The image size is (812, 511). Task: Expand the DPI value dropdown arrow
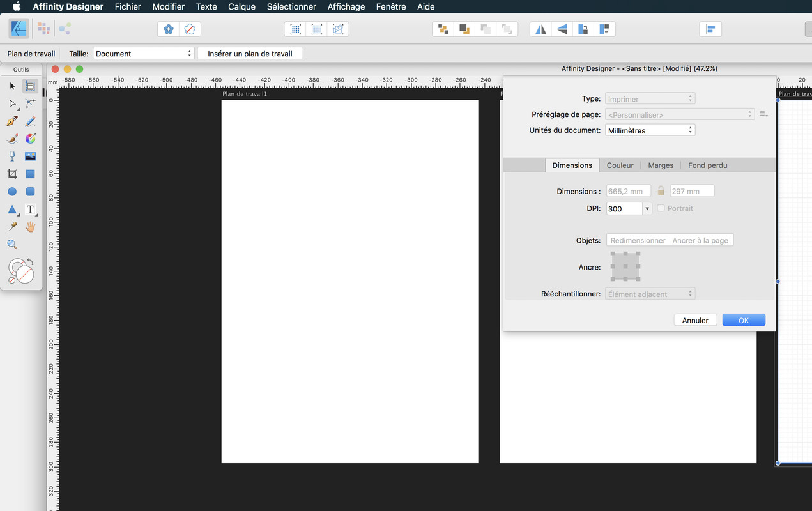click(647, 208)
